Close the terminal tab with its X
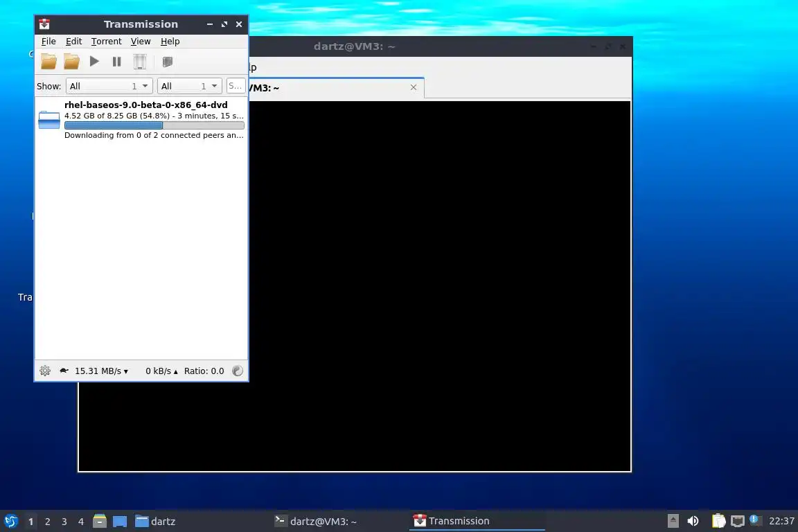798x532 pixels. pyautogui.click(x=414, y=87)
